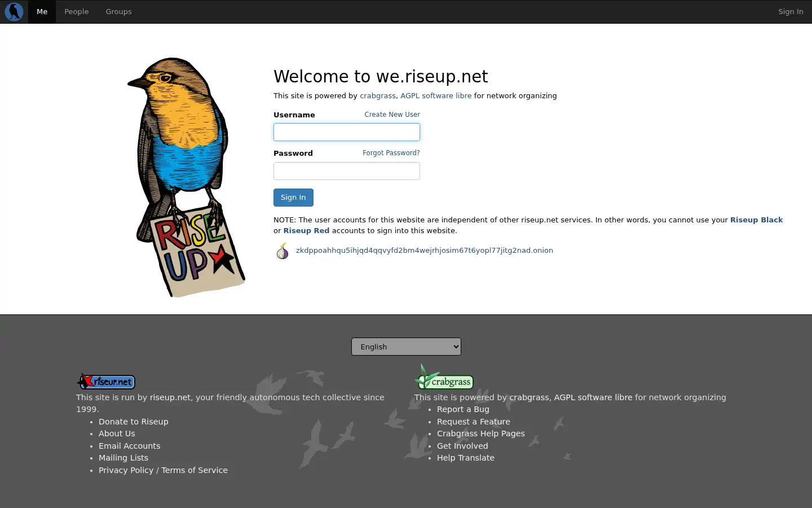Click the blue Sign In button
Image resolution: width=812 pixels, height=508 pixels.
(x=293, y=198)
